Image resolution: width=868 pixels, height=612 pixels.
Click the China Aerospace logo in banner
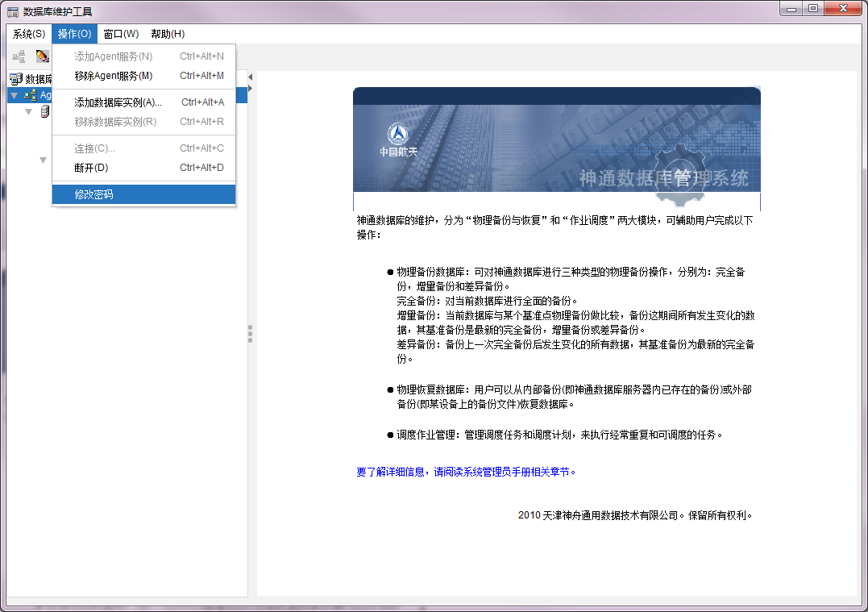[x=399, y=139]
